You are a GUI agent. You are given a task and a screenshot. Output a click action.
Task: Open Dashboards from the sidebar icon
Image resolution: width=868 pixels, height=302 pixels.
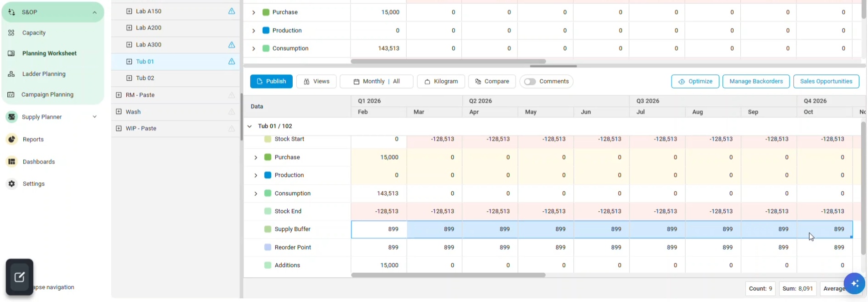tap(12, 161)
